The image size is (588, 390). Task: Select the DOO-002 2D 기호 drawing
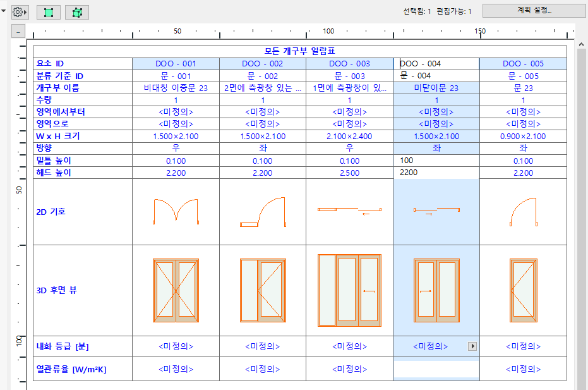(x=262, y=210)
